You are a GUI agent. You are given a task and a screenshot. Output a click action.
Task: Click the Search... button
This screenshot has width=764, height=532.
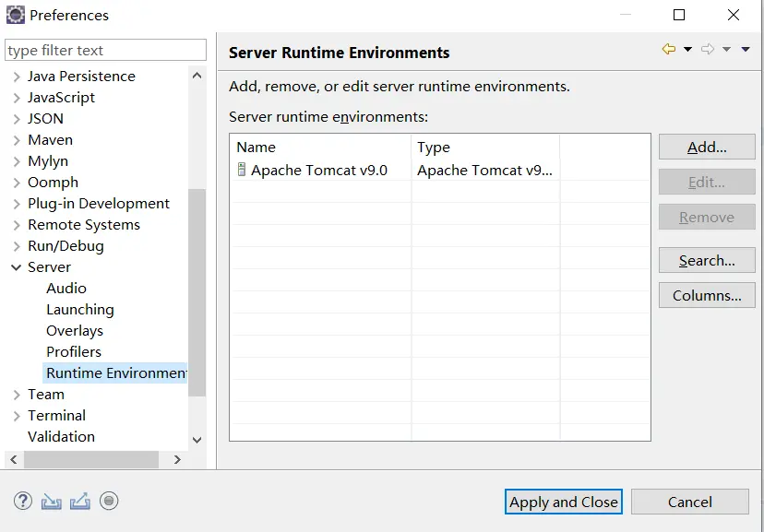click(707, 261)
